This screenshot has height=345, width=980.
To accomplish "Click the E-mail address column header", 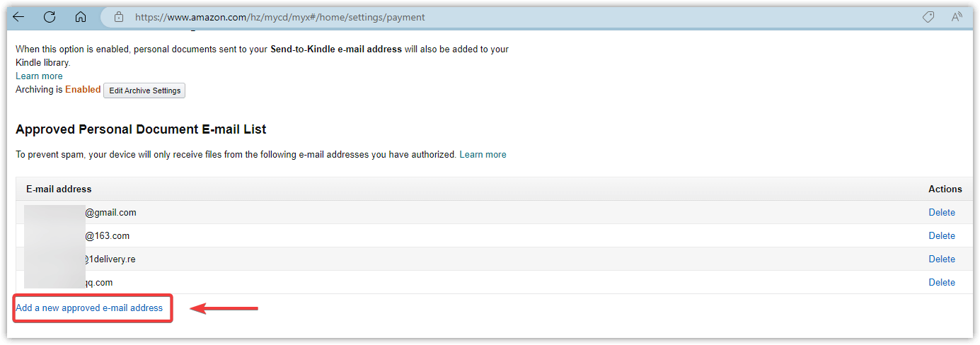I will tap(59, 189).
